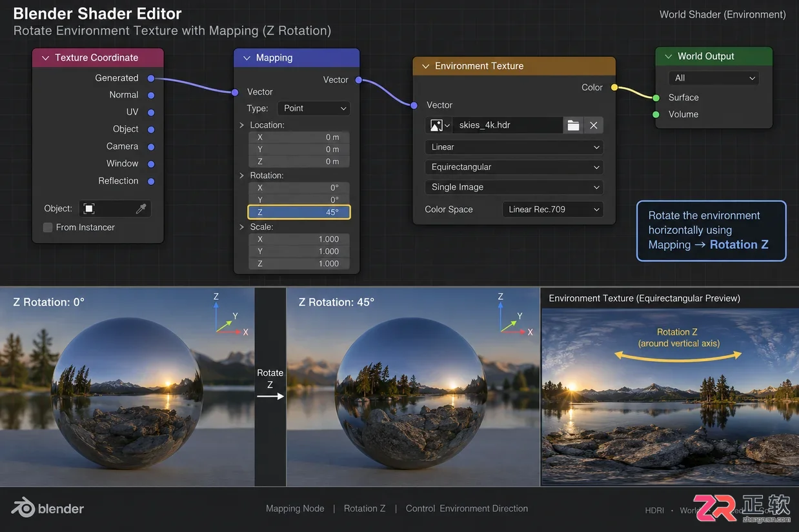Image resolution: width=799 pixels, height=532 pixels.
Task: Click the object icon in Object field
Action: point(89,209)
